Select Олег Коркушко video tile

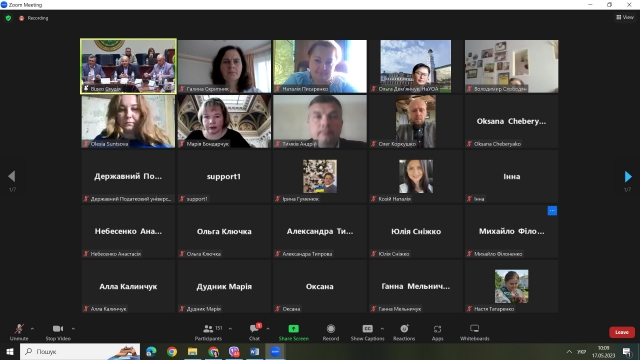(x=416, y=121)
